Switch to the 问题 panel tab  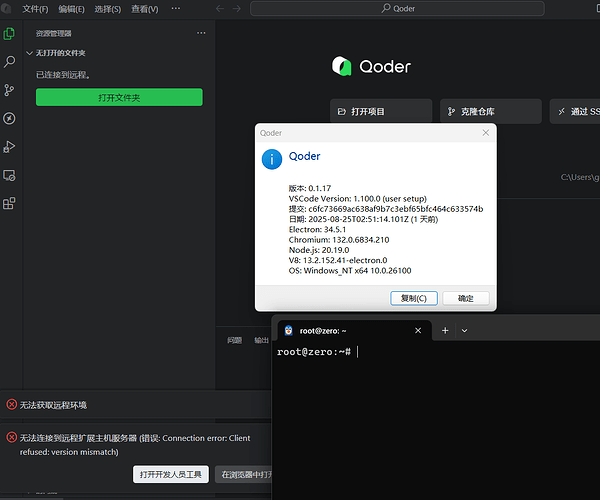[235, 340]
